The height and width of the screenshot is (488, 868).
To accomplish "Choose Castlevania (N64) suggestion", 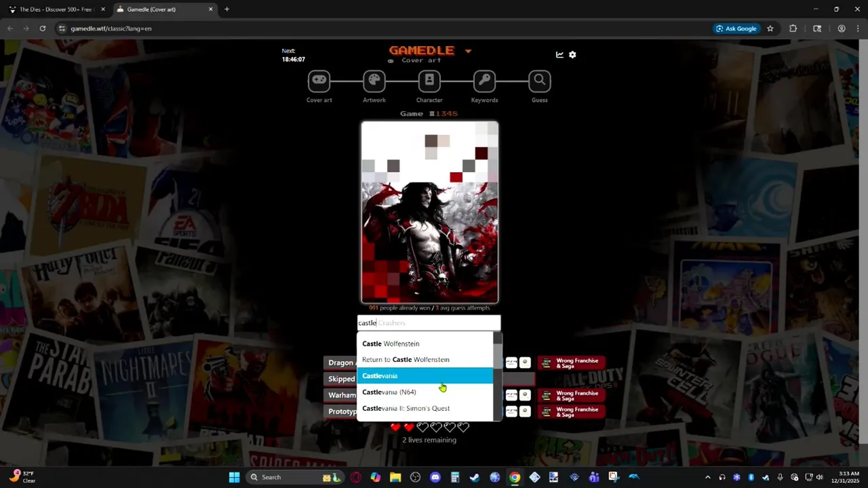I will click(x=425, y=392).
